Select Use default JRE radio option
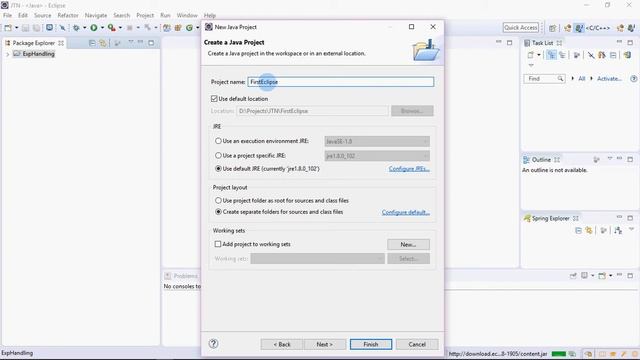640x360 pixels. pyautogui.click(x=218, y=169)
